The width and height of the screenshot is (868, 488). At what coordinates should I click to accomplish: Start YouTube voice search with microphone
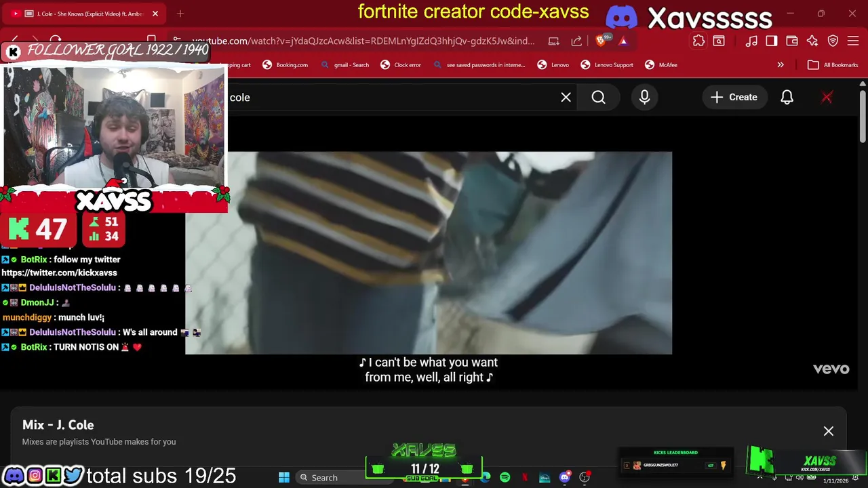click(x=644, y=97)
